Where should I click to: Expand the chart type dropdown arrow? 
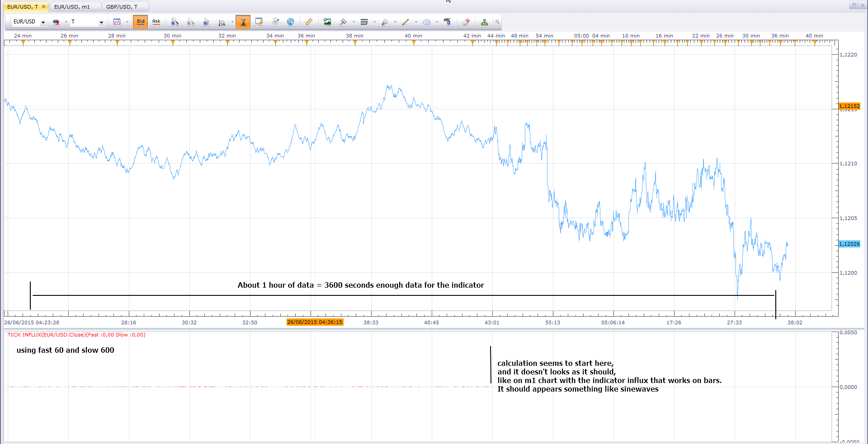(127, 22)
